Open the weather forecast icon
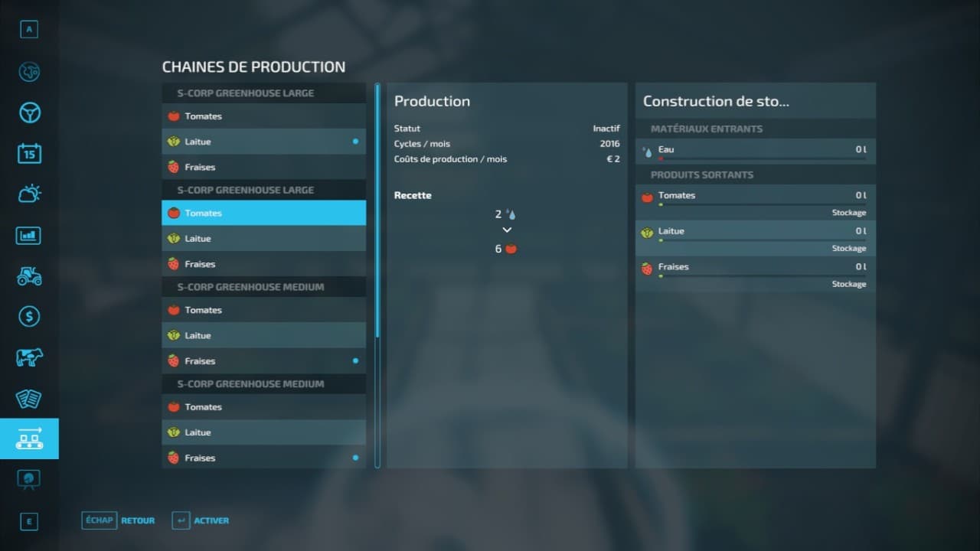This screenshot has width=980, height=551. 29,194
